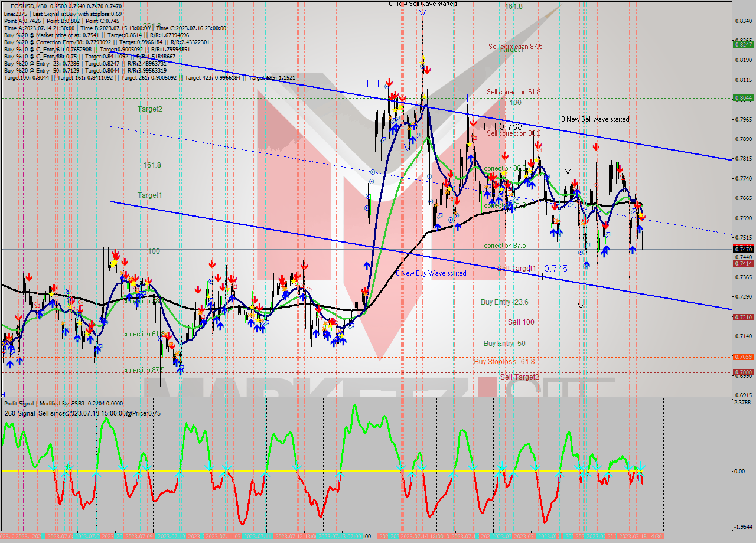
Task: Click the red 0.7414 price tag
Action: tap(742, 264)
